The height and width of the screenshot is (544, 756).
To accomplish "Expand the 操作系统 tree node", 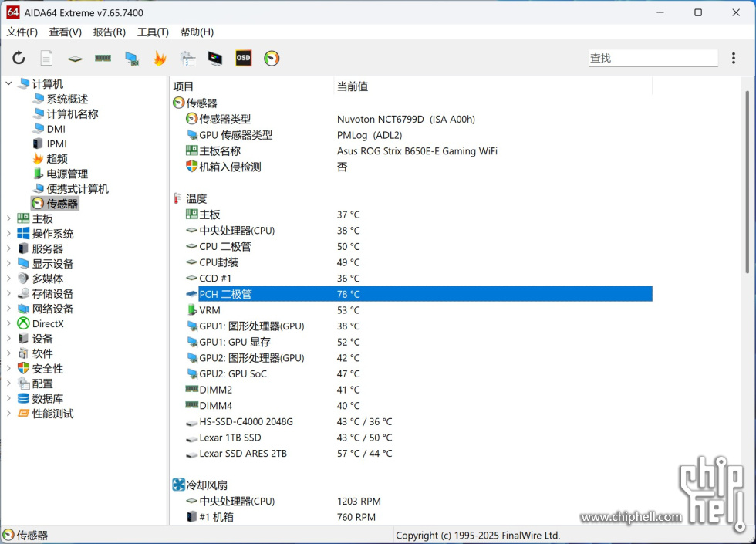I will coord(8,233).
